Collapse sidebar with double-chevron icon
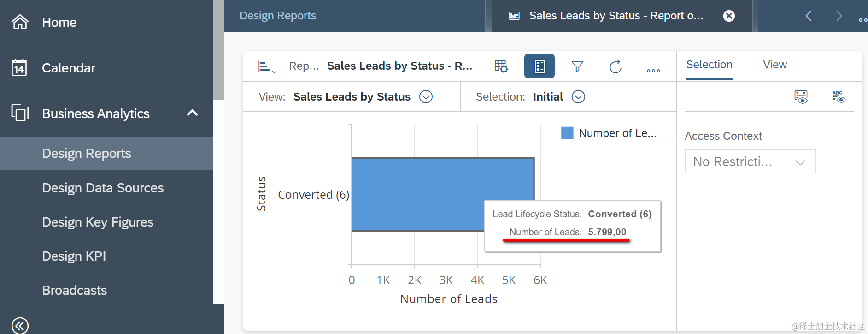 pos(20,325)
